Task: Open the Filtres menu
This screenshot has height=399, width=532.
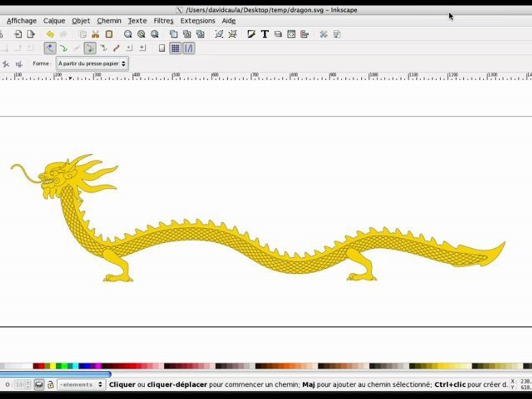Action: pyautogui.click(x=163, y=21)
